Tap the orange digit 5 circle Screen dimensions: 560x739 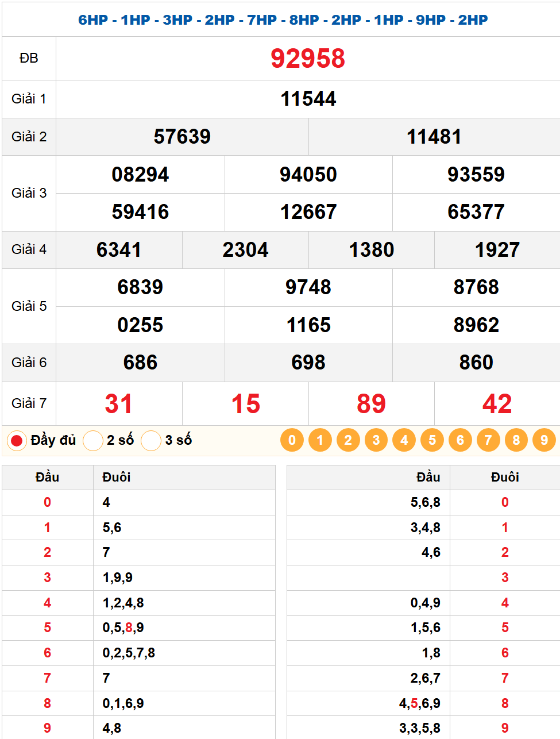[432, 440]
